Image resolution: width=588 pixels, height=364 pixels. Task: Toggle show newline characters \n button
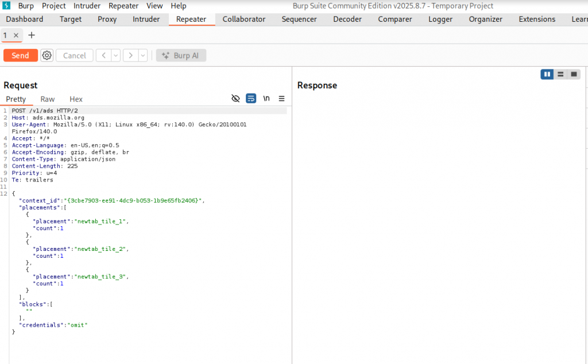[x=266, y=99]
